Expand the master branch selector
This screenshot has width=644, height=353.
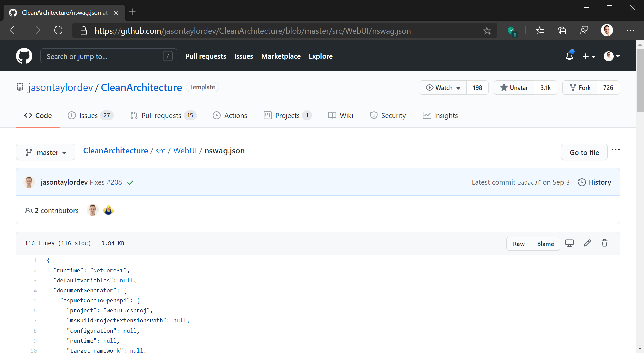[x=46, y=153]
